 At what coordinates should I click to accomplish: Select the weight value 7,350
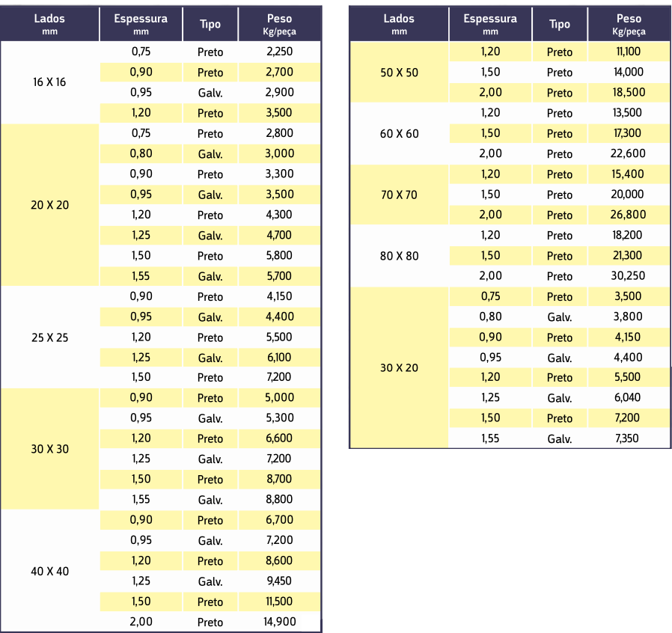[x=627, y=438]
